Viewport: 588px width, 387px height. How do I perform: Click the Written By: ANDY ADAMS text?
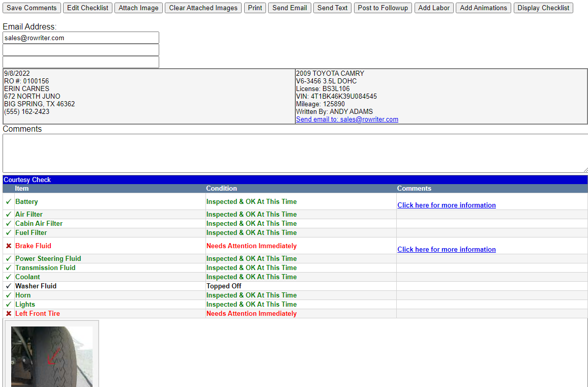335,112
